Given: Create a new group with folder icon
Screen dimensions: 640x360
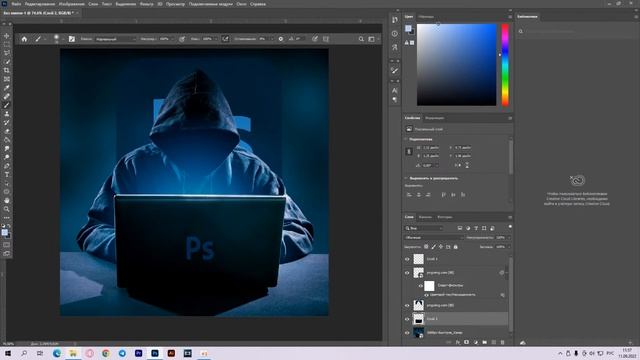Looking at the screenshot, I should [484, 342].
